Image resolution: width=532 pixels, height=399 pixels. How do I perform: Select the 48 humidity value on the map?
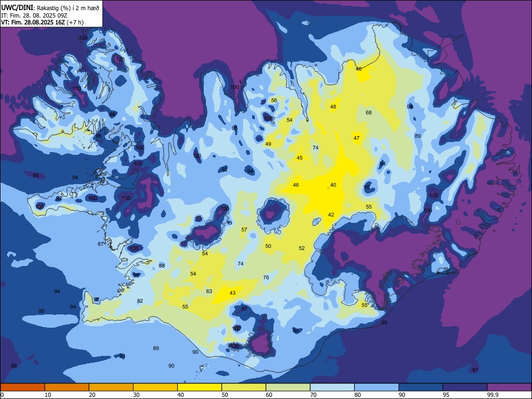coord(333,107)
